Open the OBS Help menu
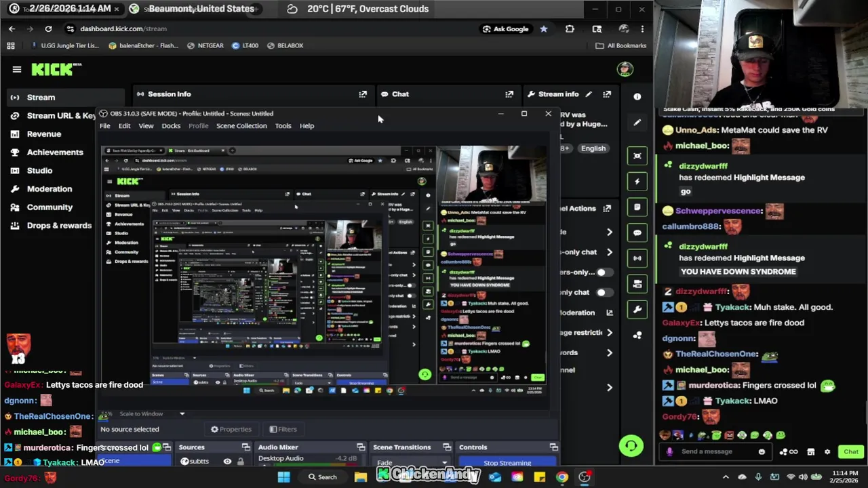This screenshot has width=868, height=488. [x=307, y=126]
